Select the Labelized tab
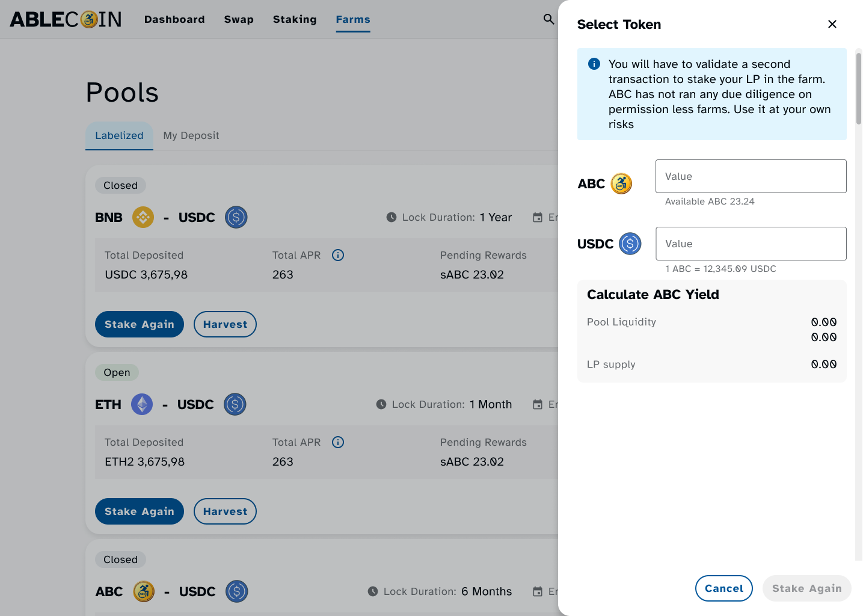 click(119, 135)
